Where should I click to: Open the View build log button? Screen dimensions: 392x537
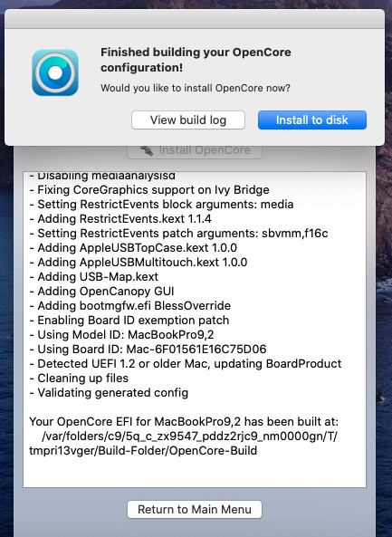click(188, 120)
